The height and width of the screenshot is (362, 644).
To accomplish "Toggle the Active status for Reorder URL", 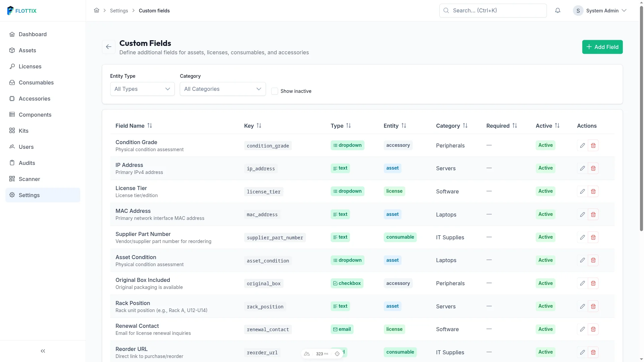I will point(545,352).
